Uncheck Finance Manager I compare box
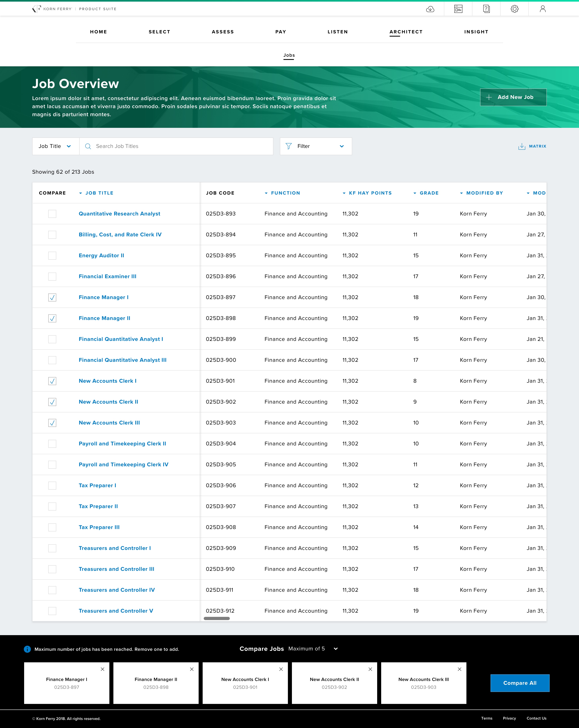This screenshot has height=728, width=579. tap(52, 297)
